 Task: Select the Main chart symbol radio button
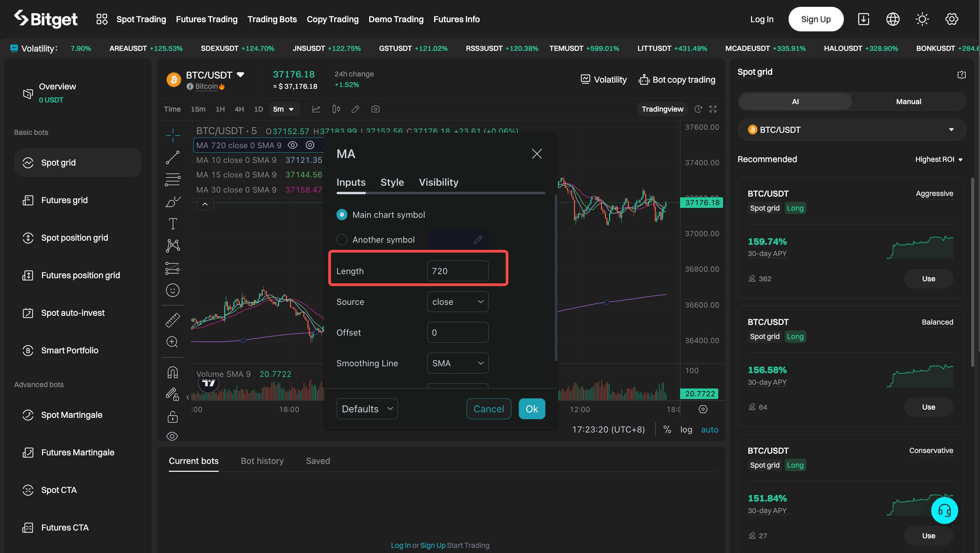click(x=341, y=215)
